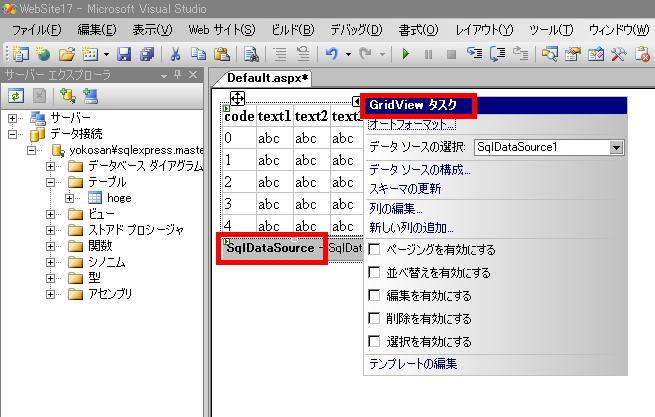Collapse the データ接続 tree node
Viewport: 655px width, 417px height.
pos(12,134)
